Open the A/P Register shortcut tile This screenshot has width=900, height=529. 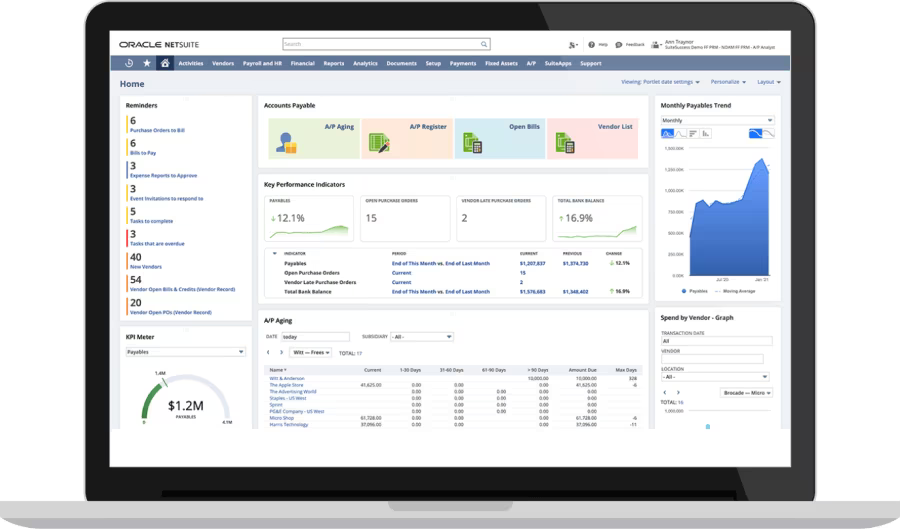407,138
